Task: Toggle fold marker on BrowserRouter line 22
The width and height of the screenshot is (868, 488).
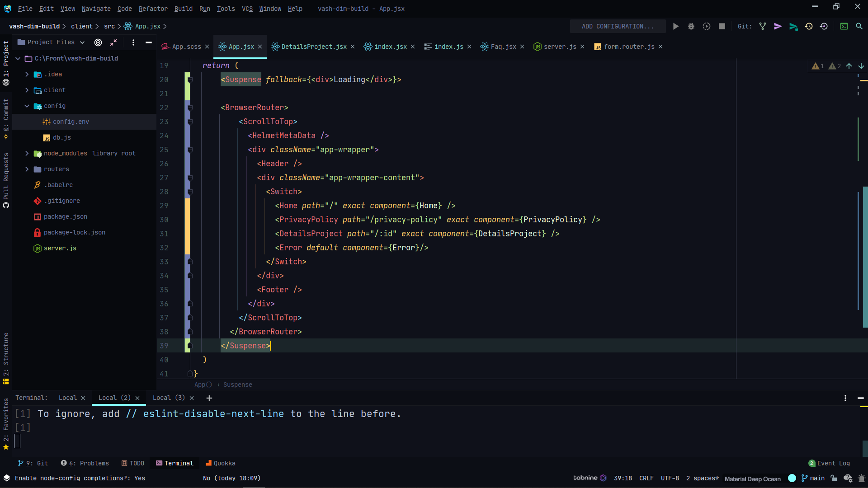Action: (190, 108)
